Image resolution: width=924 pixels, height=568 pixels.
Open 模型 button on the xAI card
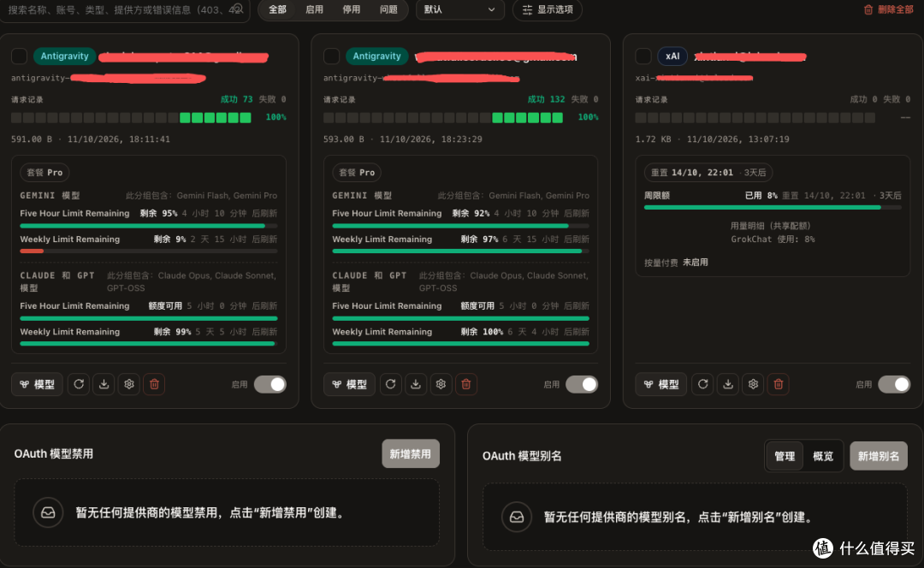coord(661,384)
